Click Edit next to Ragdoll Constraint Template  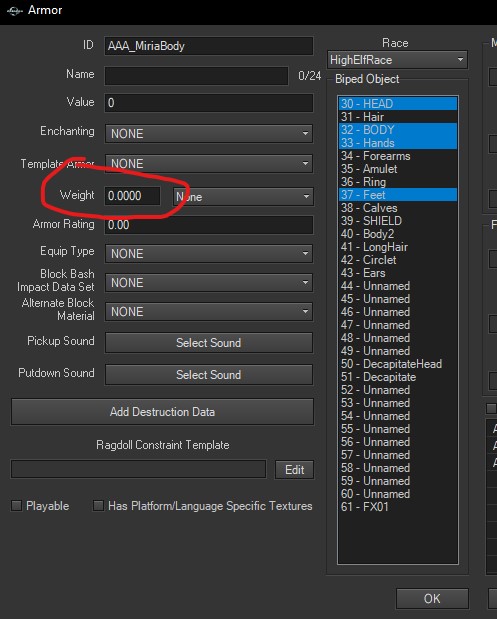click(x=294, y=470)
